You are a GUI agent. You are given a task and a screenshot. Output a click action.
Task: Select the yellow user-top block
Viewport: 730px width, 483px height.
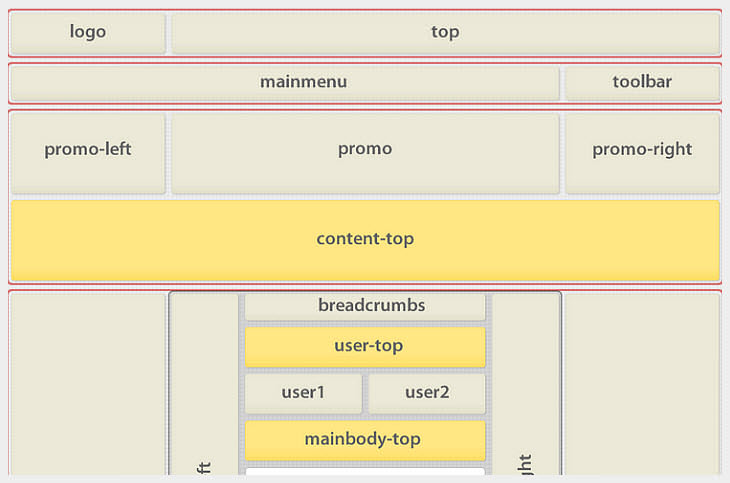(365, 347)
